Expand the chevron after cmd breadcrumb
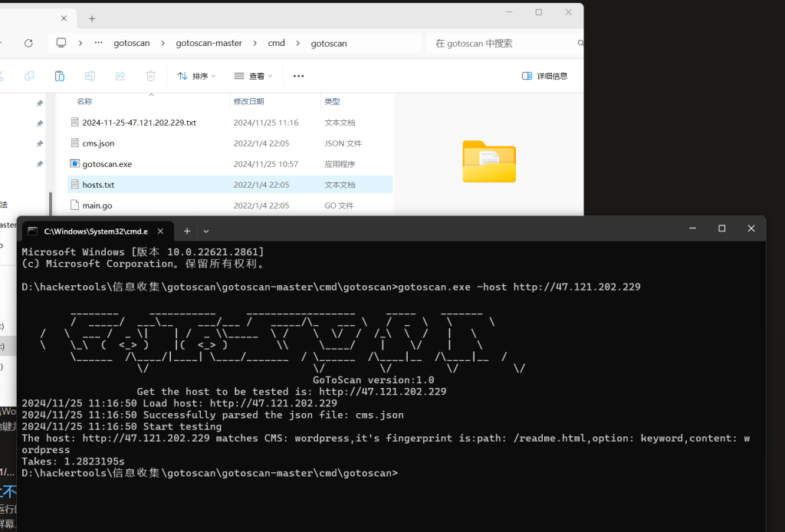The height and width of the screenshot is (532, 785). (x=298, y=43)
